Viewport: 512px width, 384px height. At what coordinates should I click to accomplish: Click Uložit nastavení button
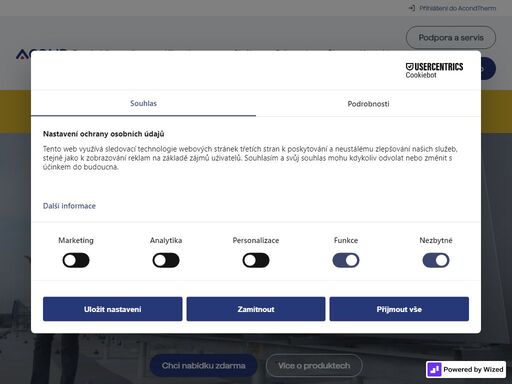point(113,309)
